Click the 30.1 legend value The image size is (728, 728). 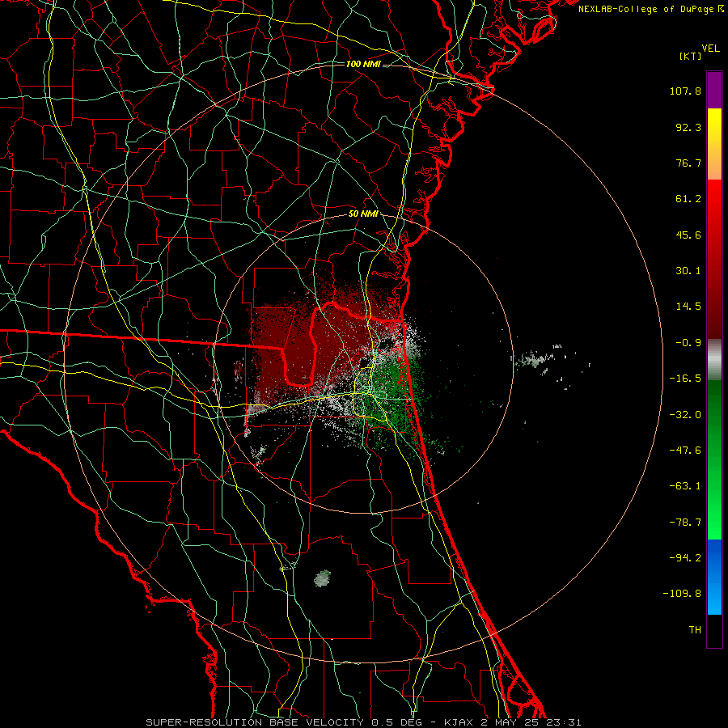coord(688,271)
